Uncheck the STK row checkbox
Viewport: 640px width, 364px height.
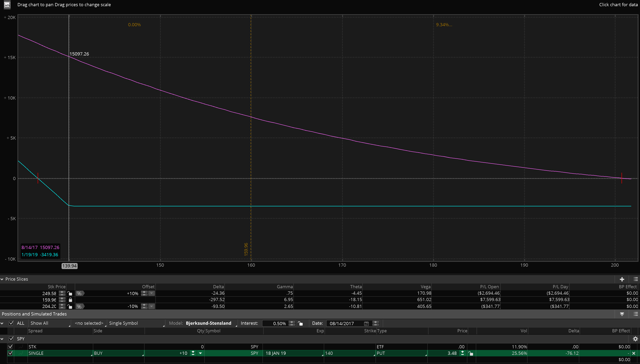click(x=10, y=347)
